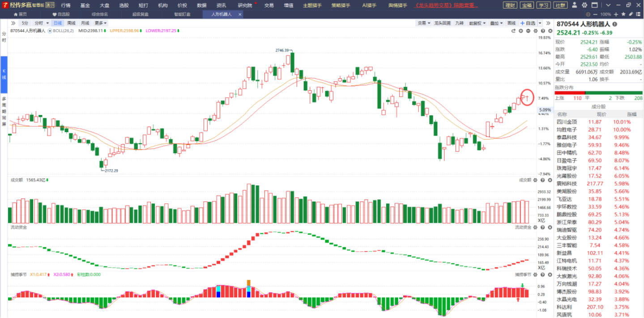Open the 选股 menu
The height and width of the screenshot is (318, 644).
coord(124,5)
